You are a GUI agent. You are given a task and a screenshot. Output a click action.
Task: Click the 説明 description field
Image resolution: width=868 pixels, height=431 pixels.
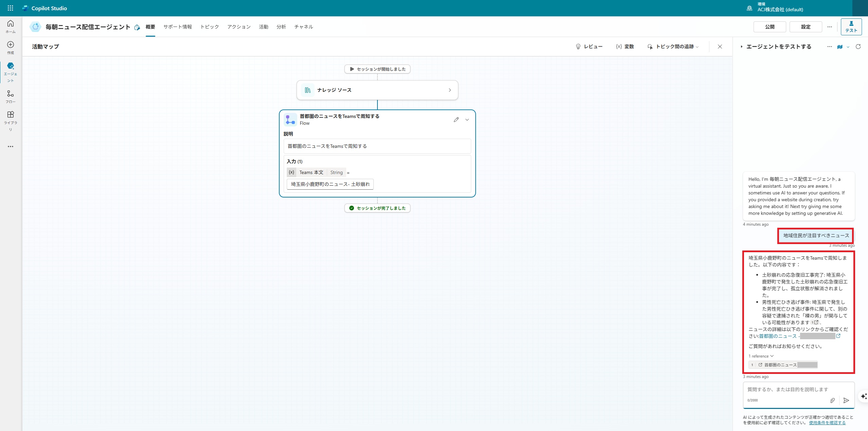pyautogui.click(x=377, y=146)
